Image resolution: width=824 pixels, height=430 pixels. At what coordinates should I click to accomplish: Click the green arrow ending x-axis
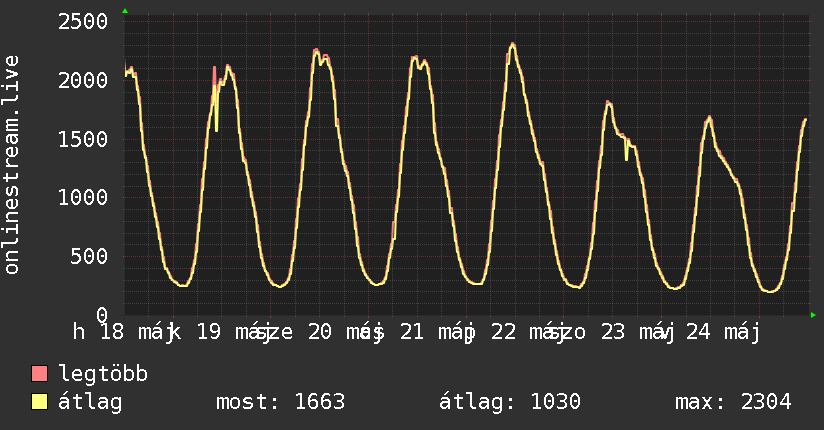[x=813, y=315]
